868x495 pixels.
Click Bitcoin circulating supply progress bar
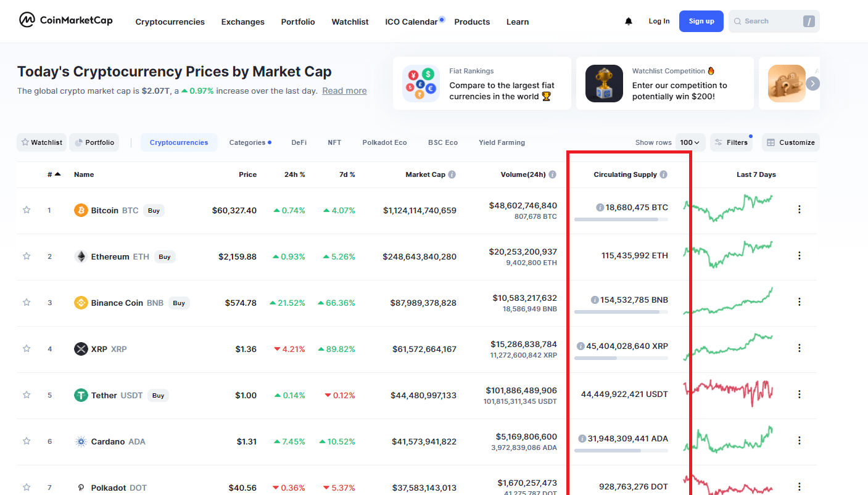click(621, 219)
